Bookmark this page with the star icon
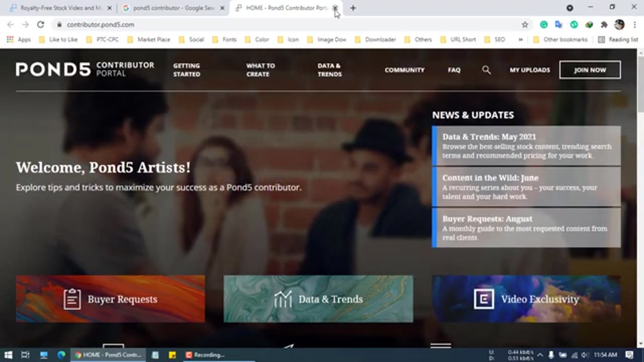Image resolution: width=644 pixels, height=362 pixels. pyautogui.click(x=525, y=24)
